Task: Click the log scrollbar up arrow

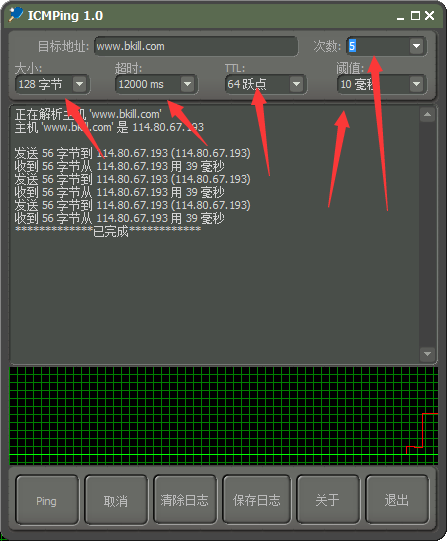Action: (x=427, y=115)
